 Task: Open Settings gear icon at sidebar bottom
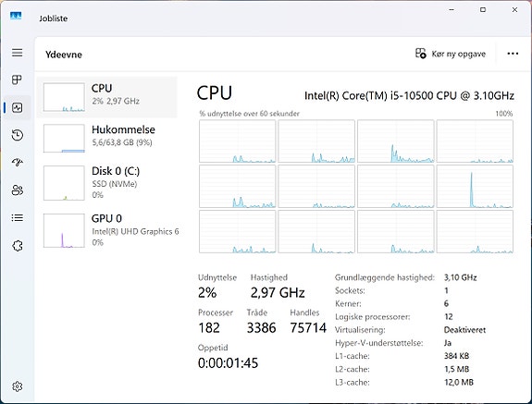click(18, 386)
